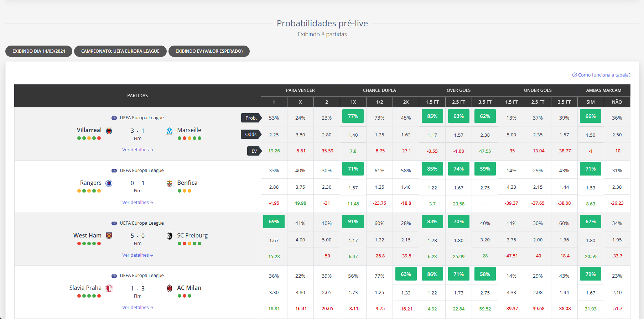Select the EV row label tag

coord(254,151)
